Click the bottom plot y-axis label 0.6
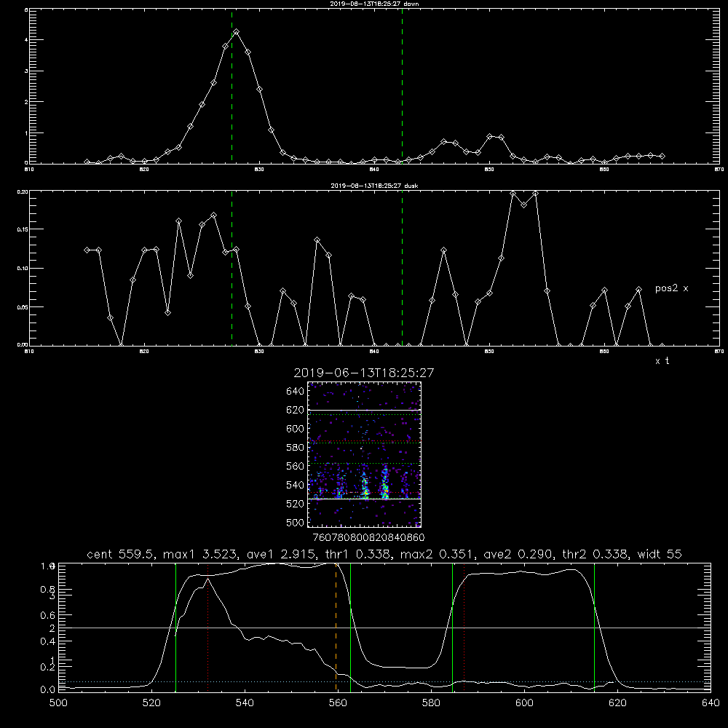This screenshot has width=728, height=728. 48,615
